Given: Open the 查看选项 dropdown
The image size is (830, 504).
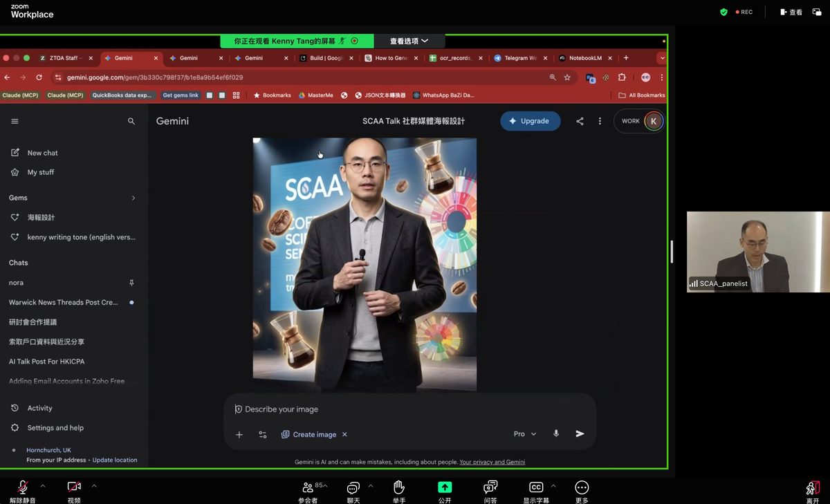Looking at the screenshot, I should click(409, 41).
